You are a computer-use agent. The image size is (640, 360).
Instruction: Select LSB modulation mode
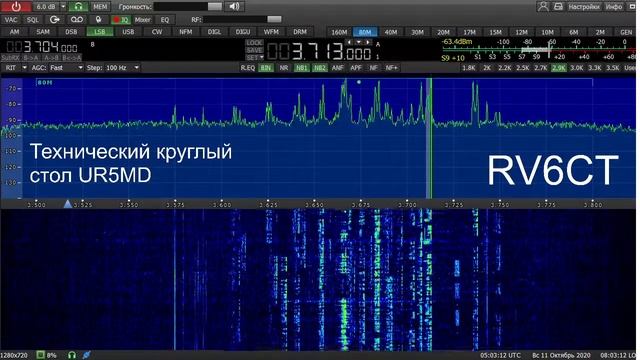click(x=100, y=32)
